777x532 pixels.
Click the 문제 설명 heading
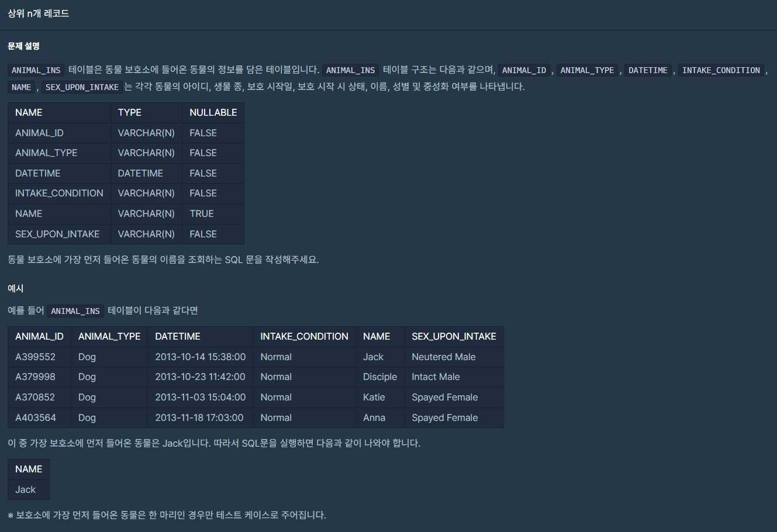23,46
